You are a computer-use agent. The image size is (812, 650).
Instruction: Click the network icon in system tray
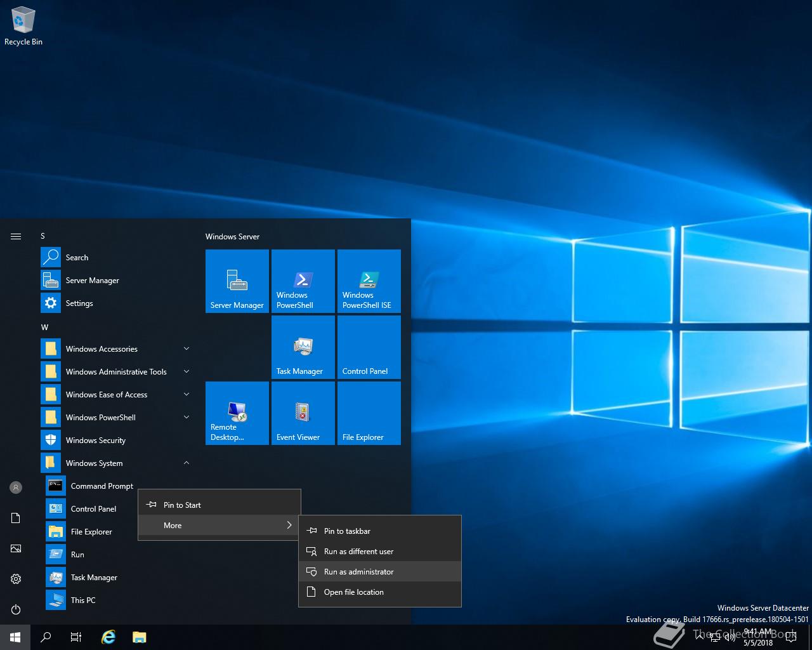(x=715, y=637)
